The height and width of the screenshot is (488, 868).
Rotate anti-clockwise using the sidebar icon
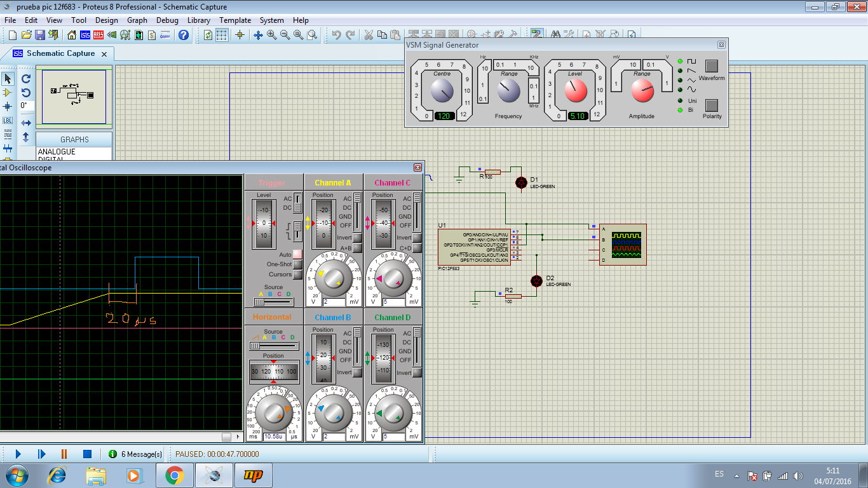(26, 93)
